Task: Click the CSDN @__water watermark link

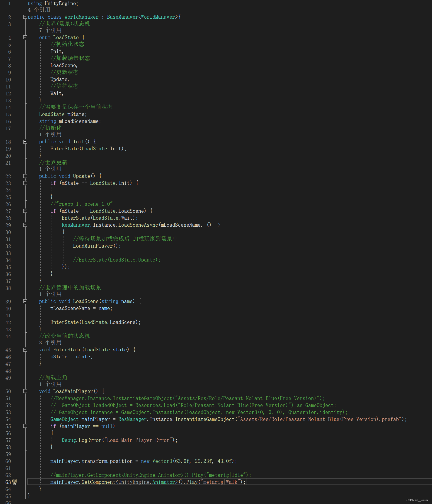Action: click(x=417, y=500)
